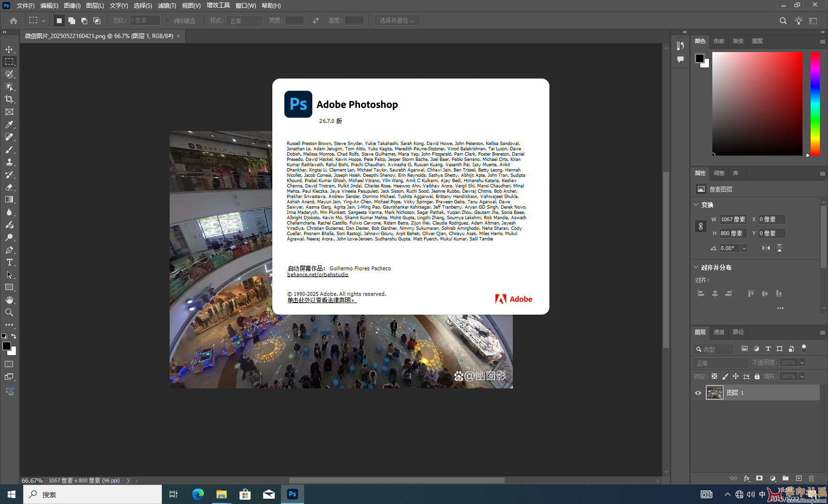Viewport: 828px width, 504px height.
Task: Select the Horizontal Type tool
Action: coord(9,262)
